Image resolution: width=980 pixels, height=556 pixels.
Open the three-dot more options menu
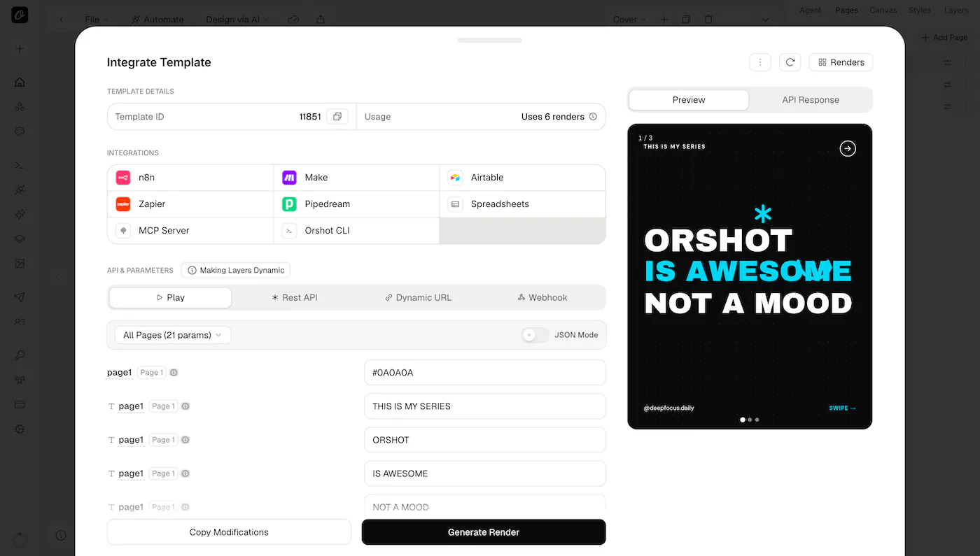(760, 62)
